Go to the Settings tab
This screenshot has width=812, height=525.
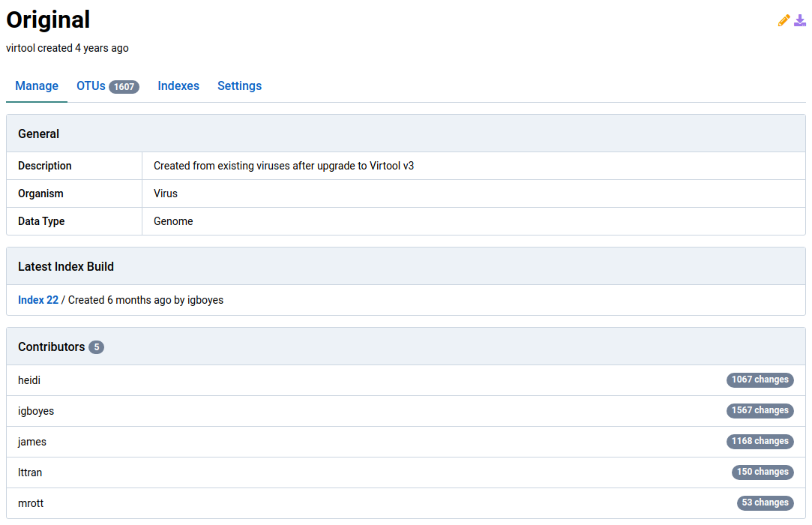pos(239,86)
